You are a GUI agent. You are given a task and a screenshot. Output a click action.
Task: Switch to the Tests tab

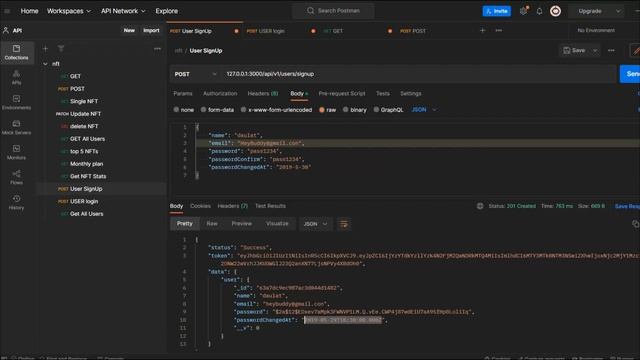tap(382, 93)
